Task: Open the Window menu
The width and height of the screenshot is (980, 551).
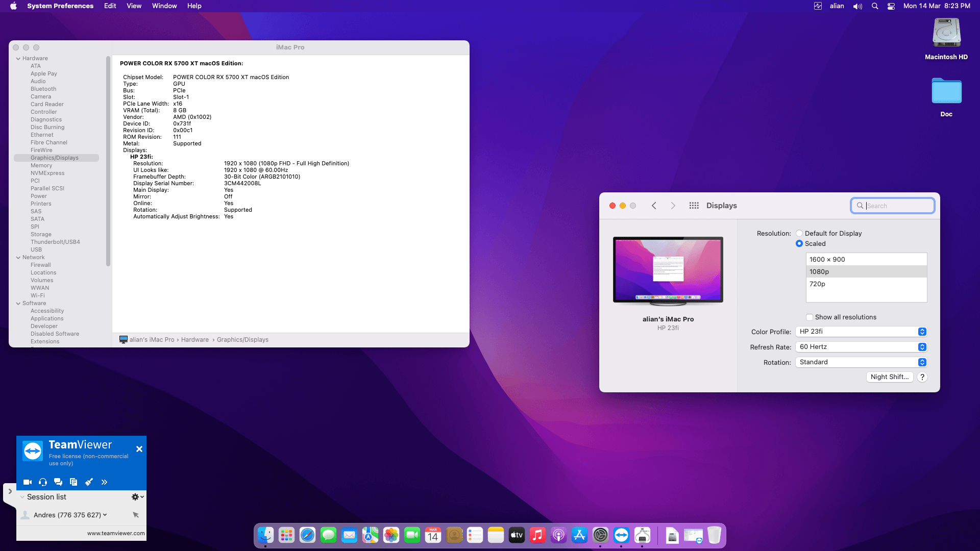Action: click(x=164, y=6)
